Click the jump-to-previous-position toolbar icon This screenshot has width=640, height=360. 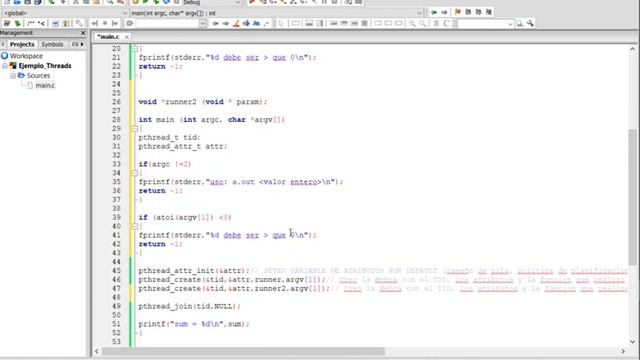pos(94,23)
